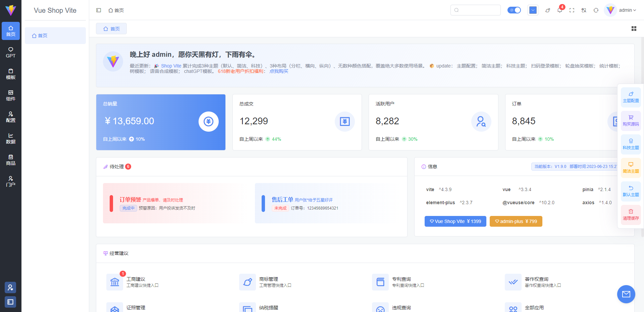This screenshot has height=312, width=644.
Task: Focus the header search field
Action: click(x=475, y=10)
